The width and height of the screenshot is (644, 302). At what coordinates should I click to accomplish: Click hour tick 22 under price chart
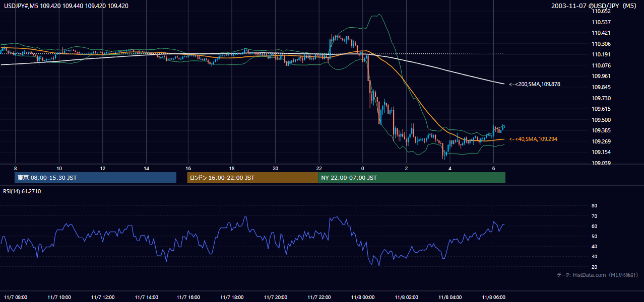[x=319, y=168]
